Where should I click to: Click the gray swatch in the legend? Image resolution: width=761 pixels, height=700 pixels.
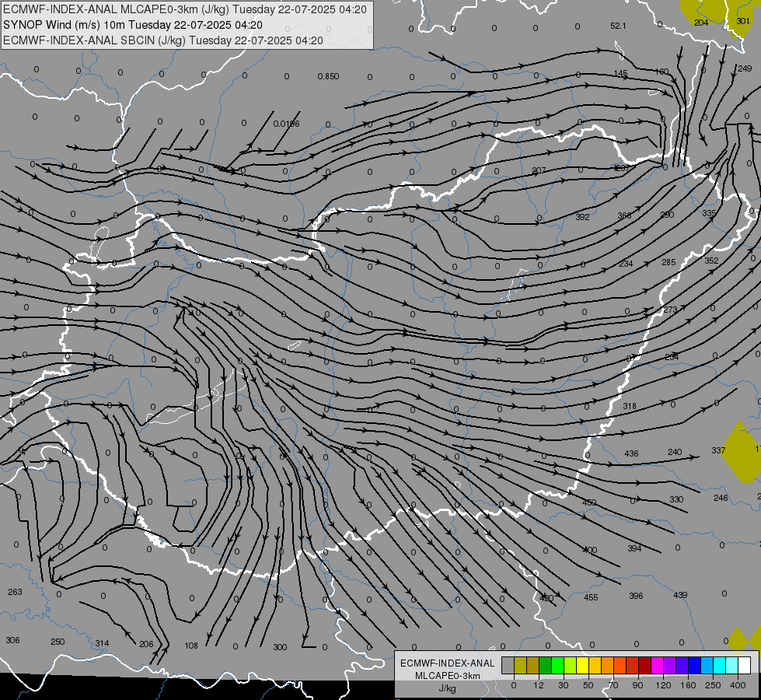click(508, 665)
